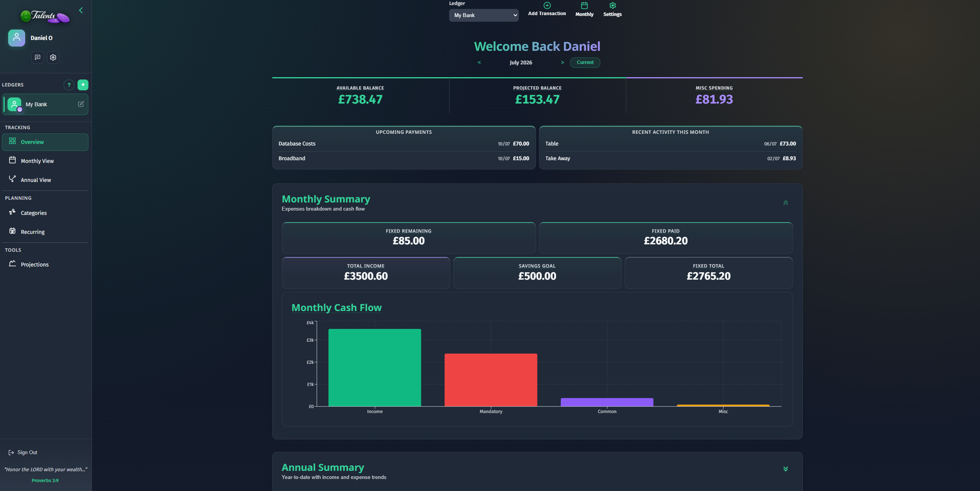
Task: Click the Add Transaction label
Action: pos(547,14)
